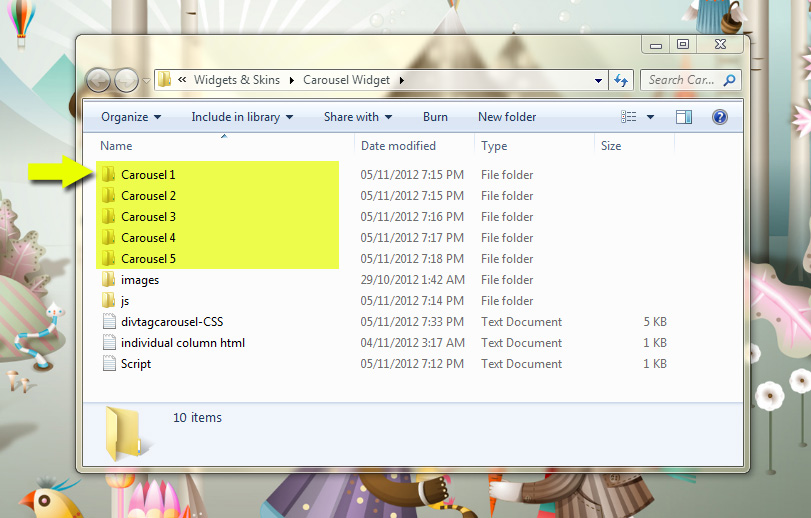Click the New folder button
The width and height of the screenshot is (811, 518).
click(x=507, y=117)
